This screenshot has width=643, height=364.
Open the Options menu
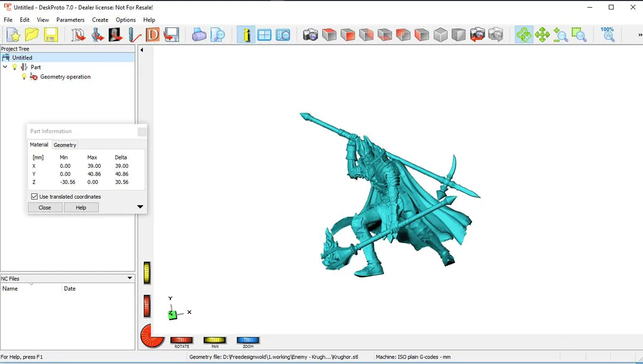(x=126, y=20)
